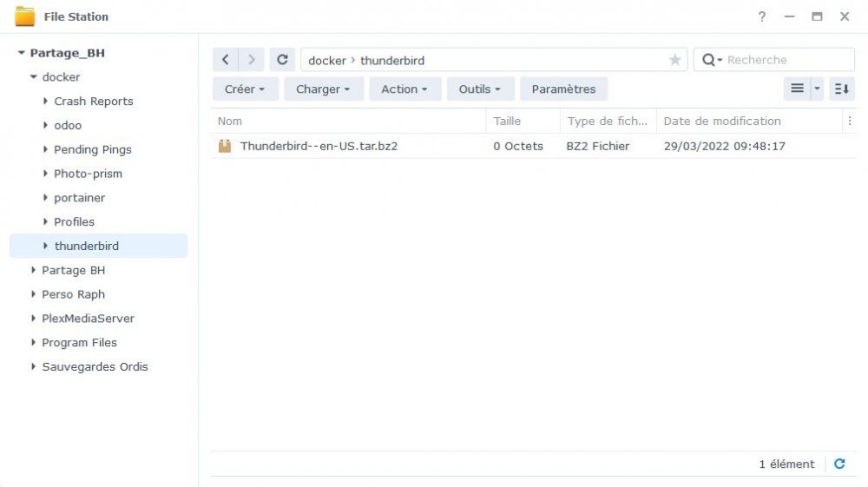Expand the Profiles folder arrow
Image resolution: width=868 pixels, height=487 pixels.
pos(45,221)
